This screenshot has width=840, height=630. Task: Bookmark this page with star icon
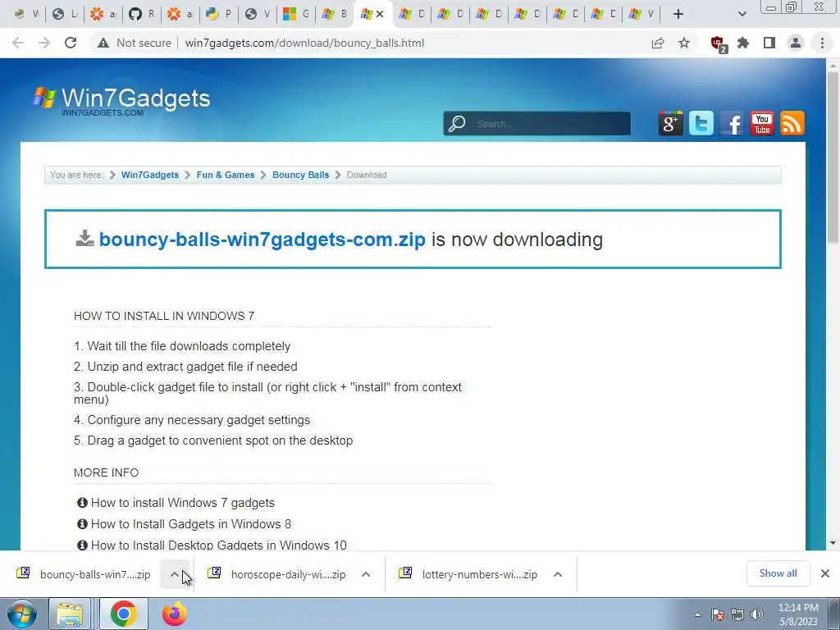pyautogui.click(x=684, y=43)
